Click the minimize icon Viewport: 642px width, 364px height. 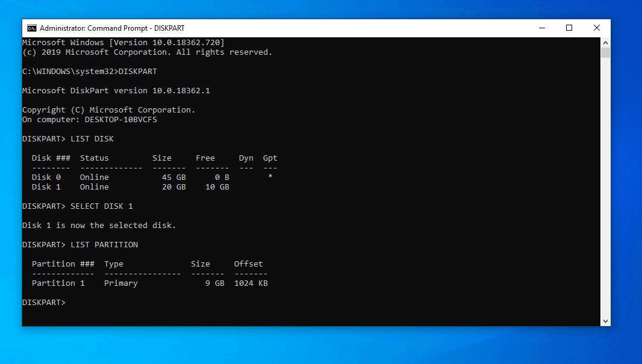pyautogui.click(x=541, y=28)
